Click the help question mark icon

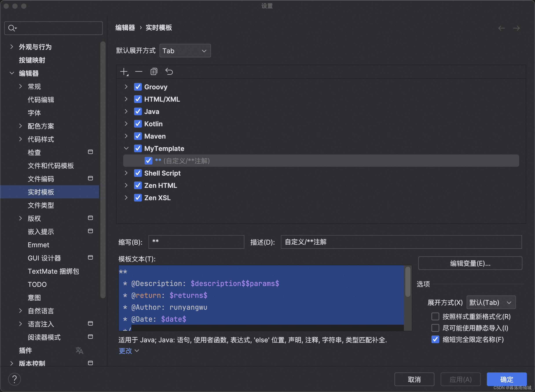point(15,379)
